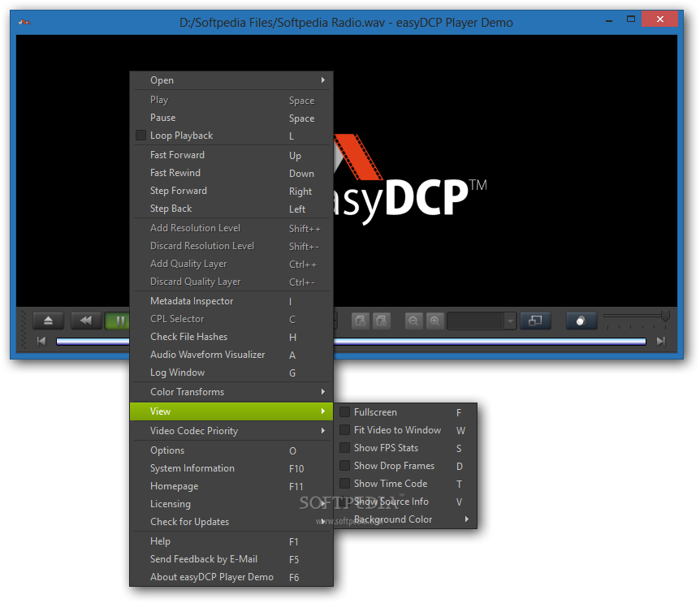Jump to start of the clip
This screenshot has width=700, height=603.
click(x=41, y=341)
